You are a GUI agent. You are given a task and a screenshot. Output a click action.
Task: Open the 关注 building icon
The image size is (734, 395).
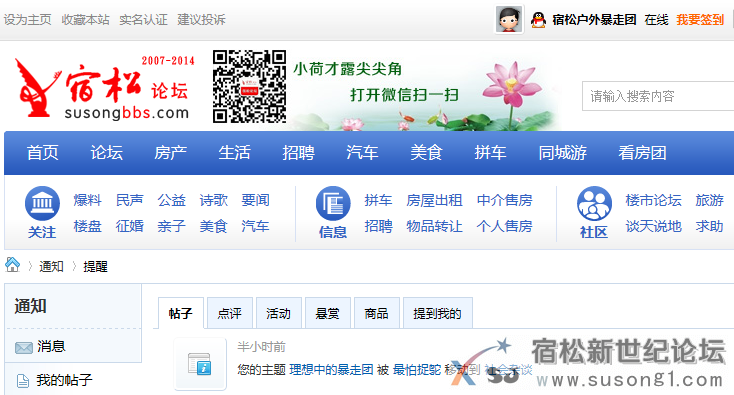click(42, 203)
